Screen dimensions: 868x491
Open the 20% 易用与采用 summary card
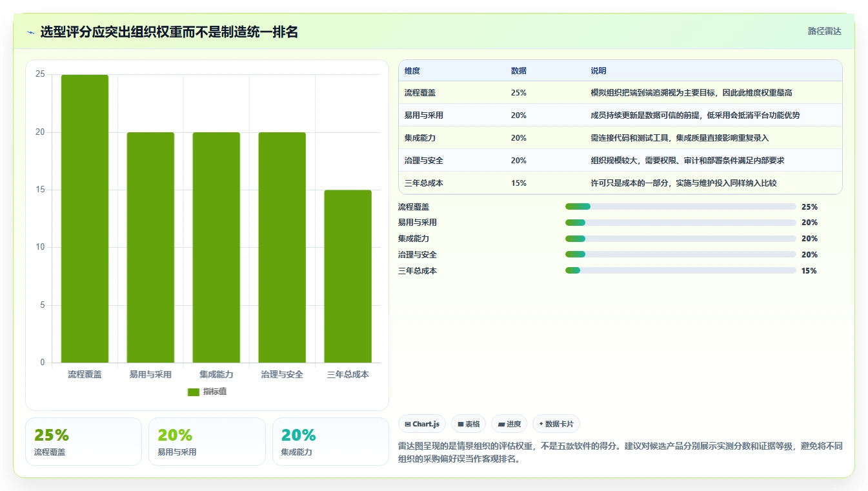pyautogui.click(x=207, y=441)
